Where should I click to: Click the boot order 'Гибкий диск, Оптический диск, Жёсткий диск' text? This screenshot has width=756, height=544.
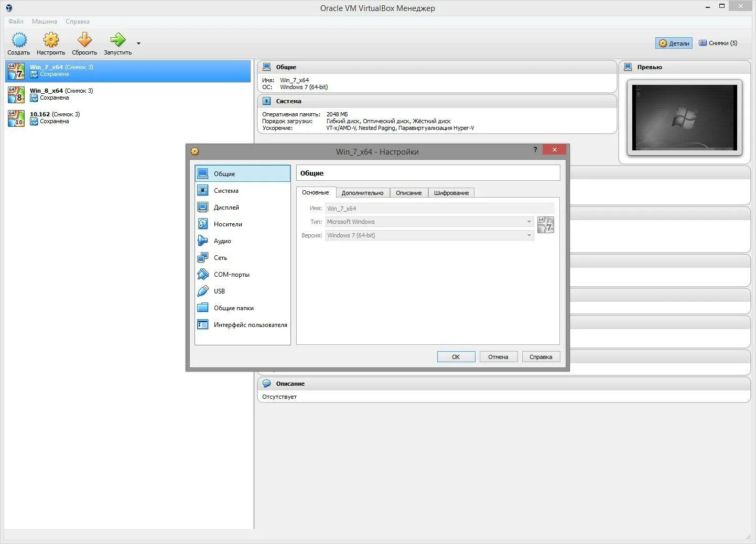click(x=388, y=121)
